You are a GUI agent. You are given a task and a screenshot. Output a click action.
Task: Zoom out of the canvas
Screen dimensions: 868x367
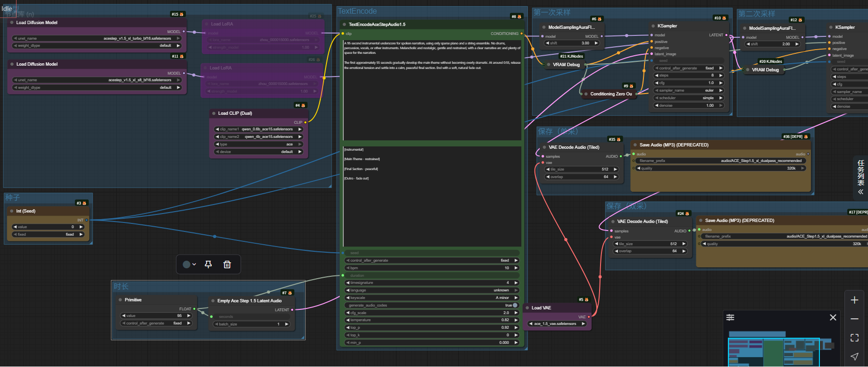854,319
